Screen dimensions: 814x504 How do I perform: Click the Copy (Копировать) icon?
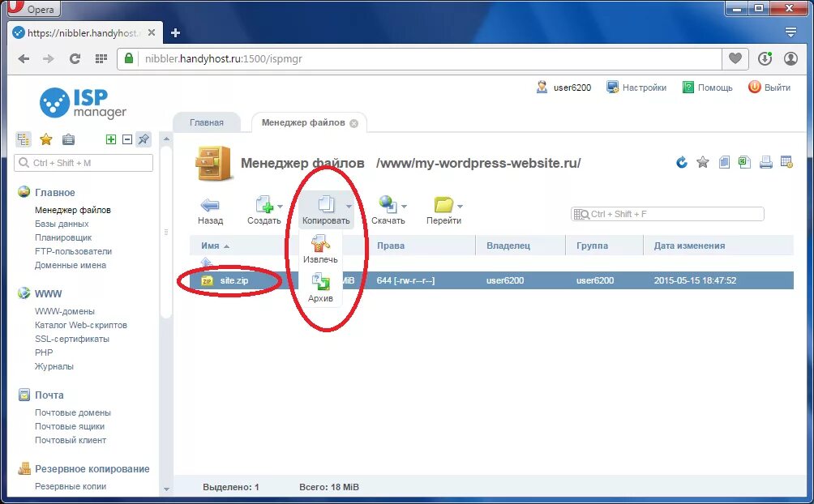(326, 204)
